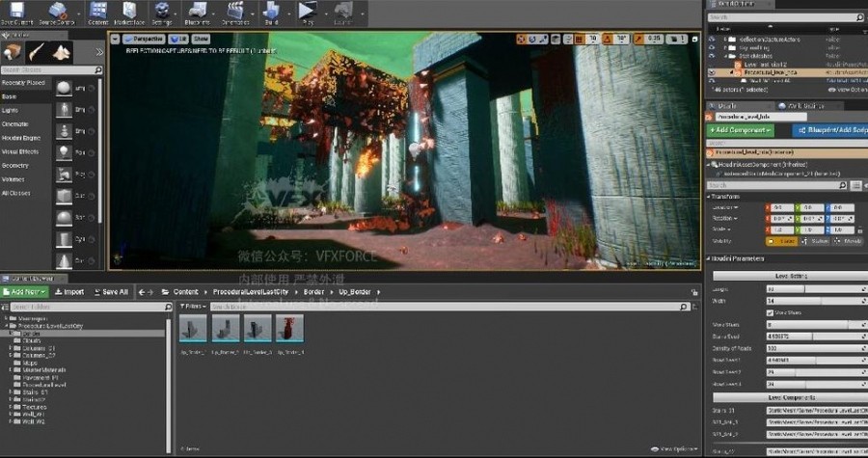This screenshot has width=868, height=458.
Task: Pick the Cube shape in Place panel
Action: pyautogui.click(x=64, y=196)
